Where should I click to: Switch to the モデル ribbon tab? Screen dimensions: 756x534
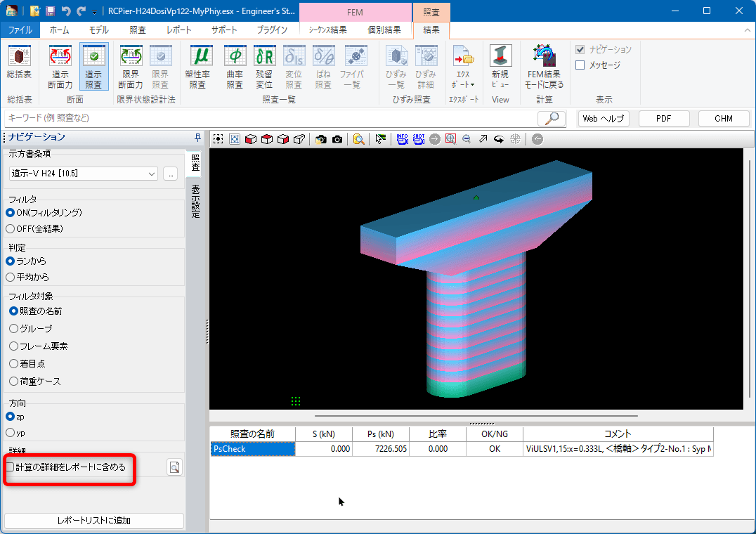click(98, 30)
